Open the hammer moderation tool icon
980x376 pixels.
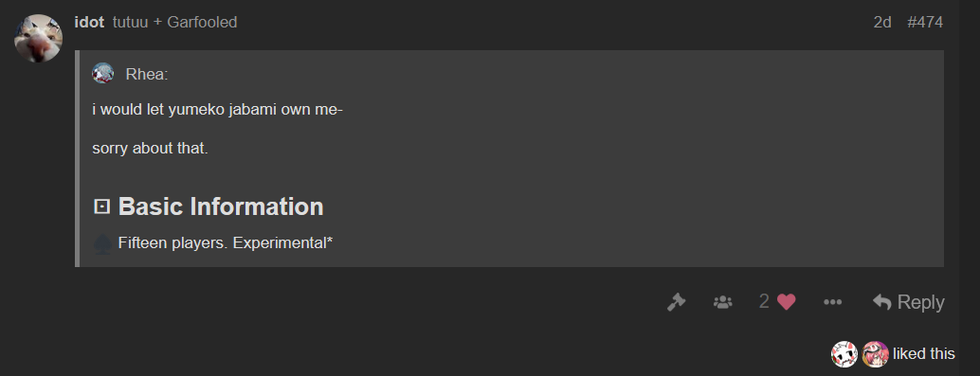click(x=676, y=302)
